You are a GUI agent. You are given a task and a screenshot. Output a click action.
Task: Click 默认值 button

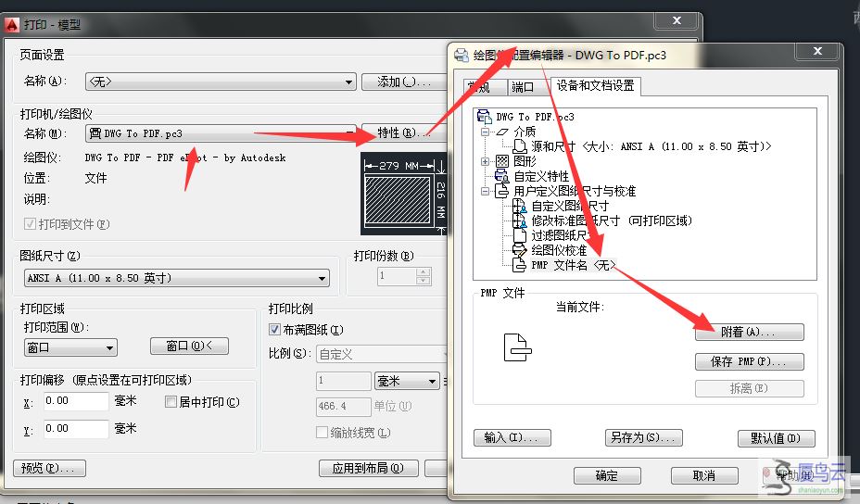click(776, 438)
